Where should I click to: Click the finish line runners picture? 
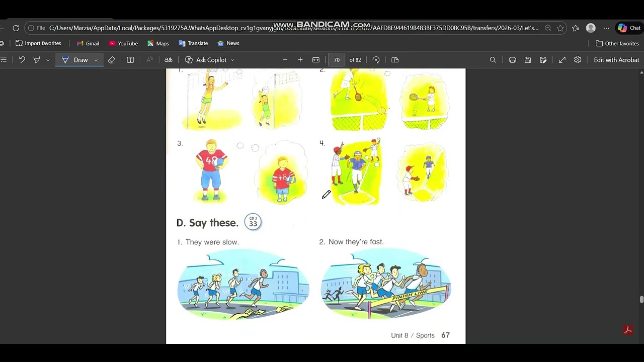tap(386, 284)
